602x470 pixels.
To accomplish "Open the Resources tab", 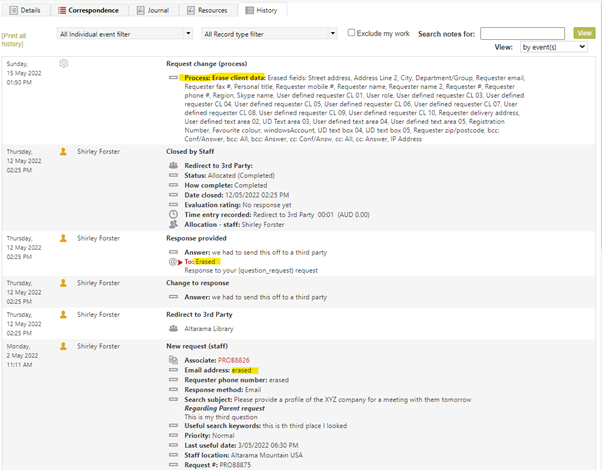I will (x=207, y=10).
